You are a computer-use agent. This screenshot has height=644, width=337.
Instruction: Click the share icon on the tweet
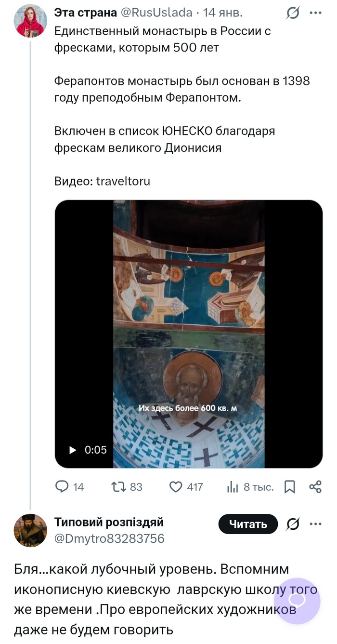tap(315, 487)
